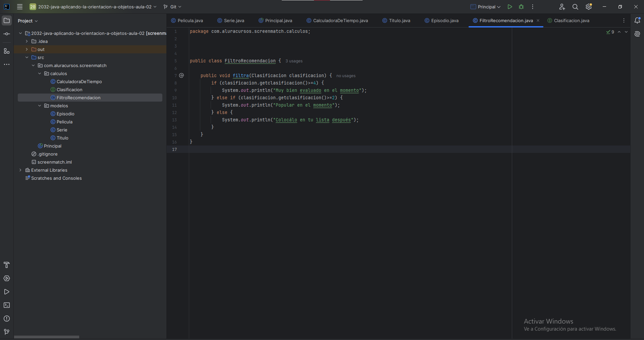
Task: Select Principal class in tree
Action: 52,146
